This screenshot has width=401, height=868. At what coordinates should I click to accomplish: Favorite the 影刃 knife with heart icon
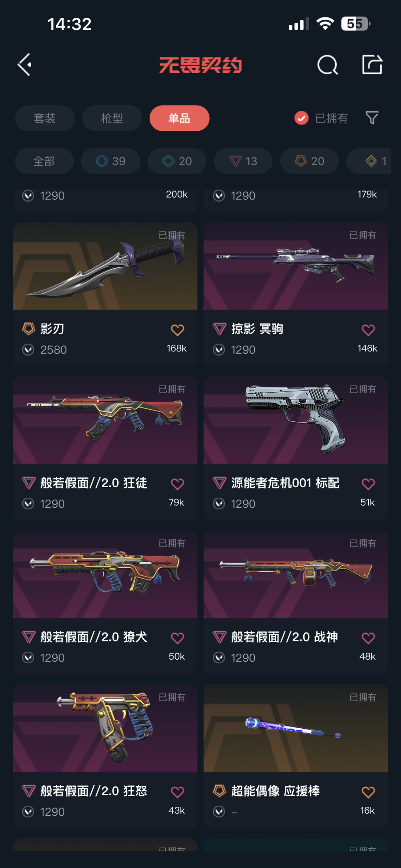[x=177, y=330]
